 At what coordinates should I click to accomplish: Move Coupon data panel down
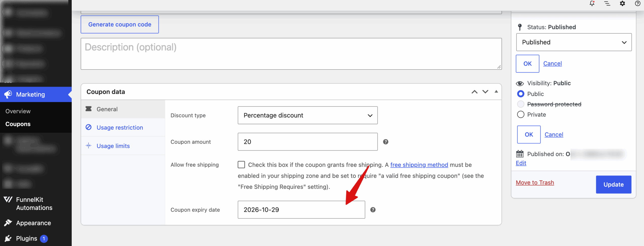[x=485, y=92]
